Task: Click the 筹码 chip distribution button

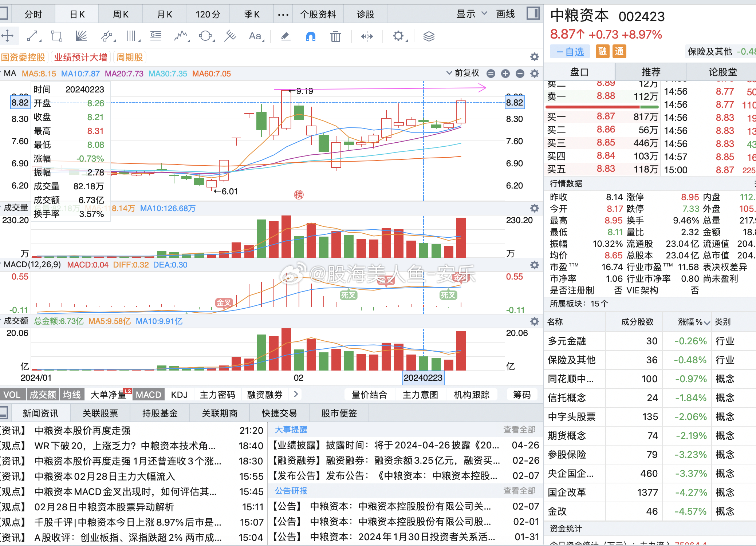Action: pos(522,395)
